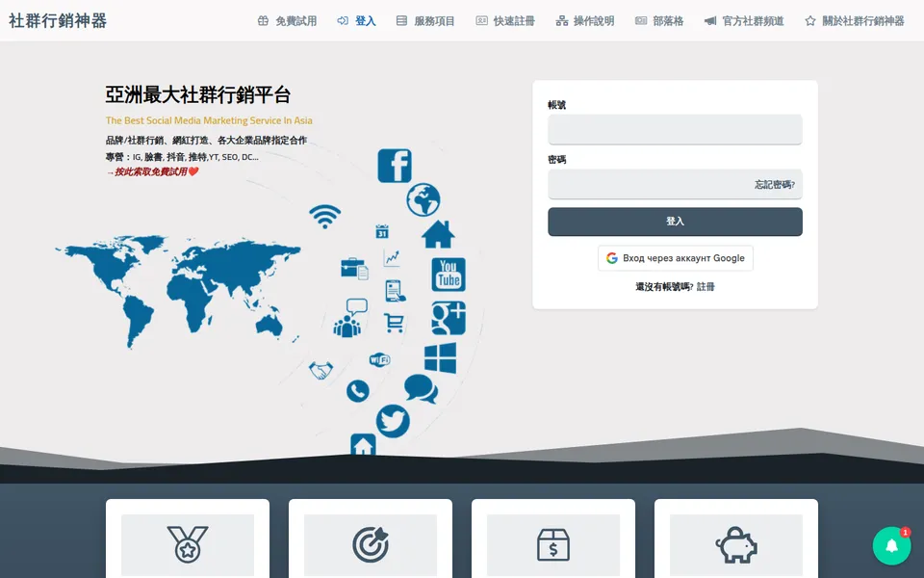The width and height of the screenshot is (924, 578).
Task: Click the 註冊 link below the form
Action: (x=706, y=287)
